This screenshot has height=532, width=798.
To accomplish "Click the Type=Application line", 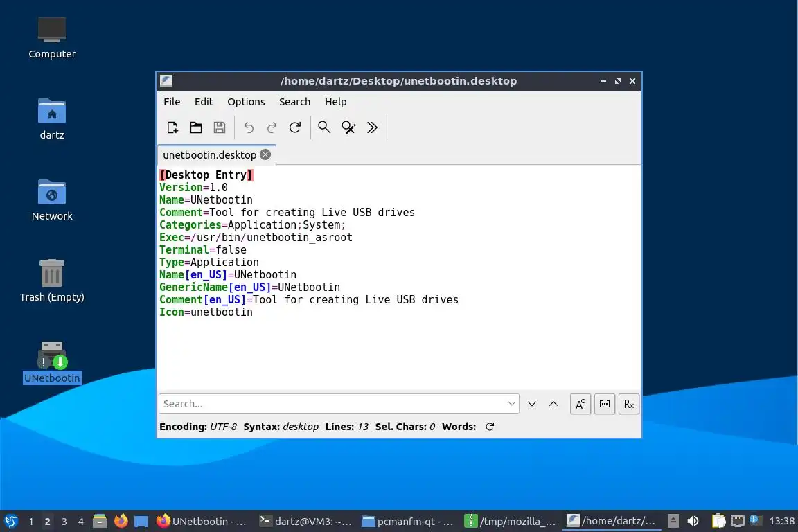I will coord(209,262).
